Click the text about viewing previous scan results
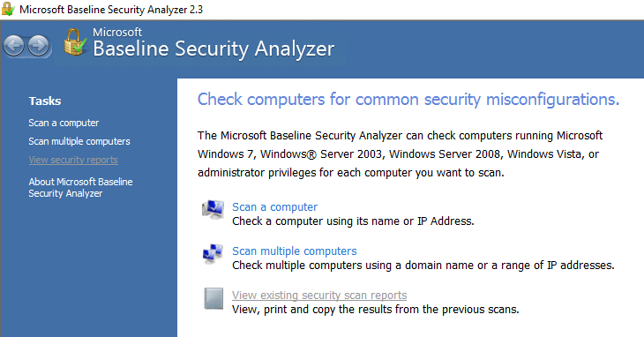 (x=376, y=309)
